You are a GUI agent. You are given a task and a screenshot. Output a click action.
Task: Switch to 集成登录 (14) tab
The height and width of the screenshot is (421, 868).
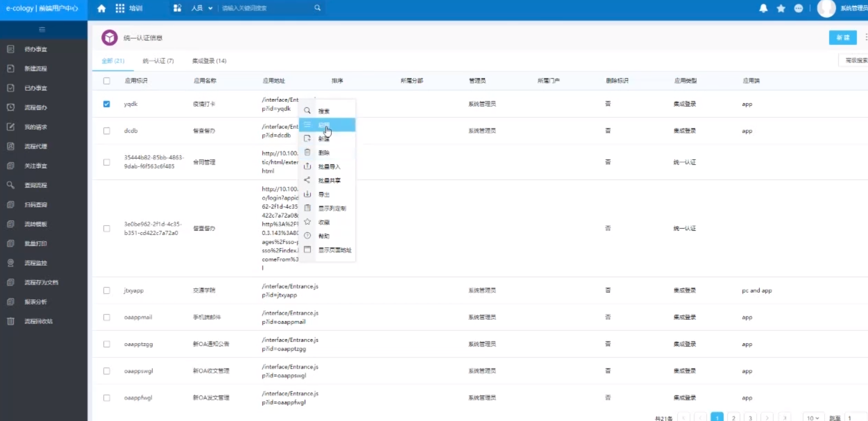tap(209, 61)
